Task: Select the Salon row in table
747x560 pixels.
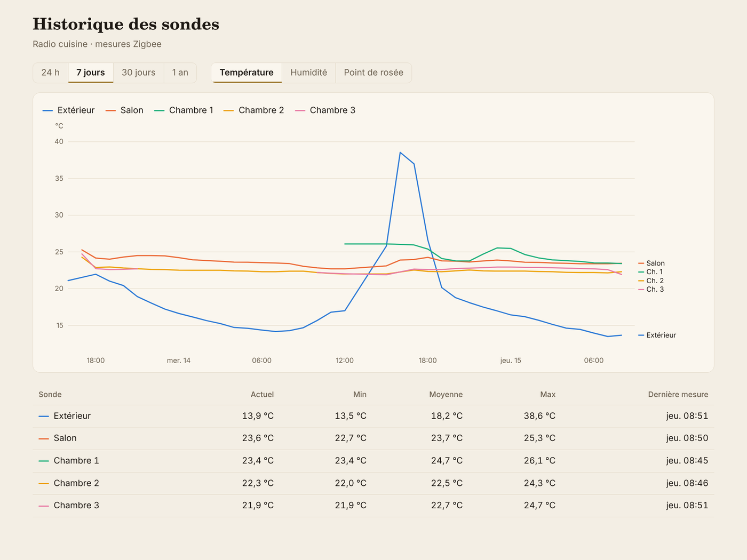Action: (x=373, y=438)
